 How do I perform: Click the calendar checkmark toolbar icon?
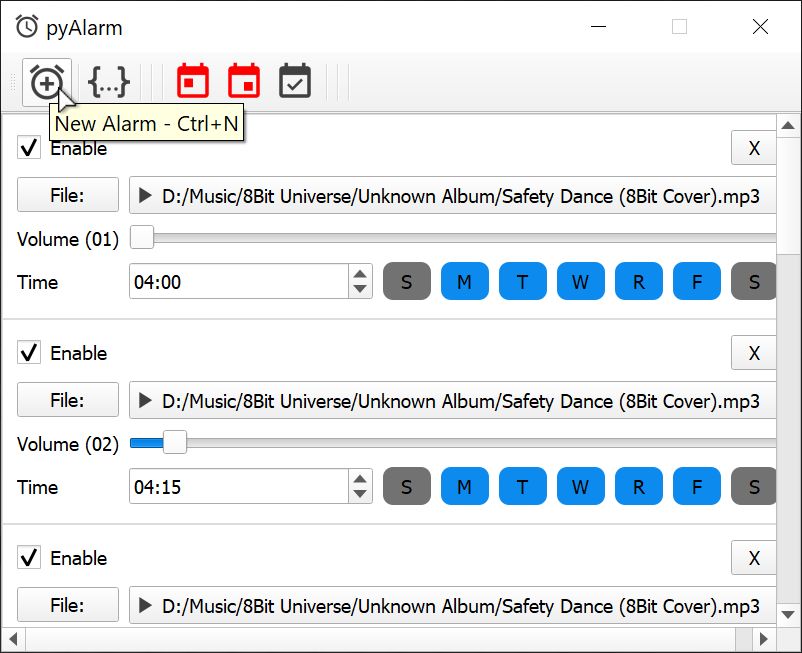coord(295,81)
